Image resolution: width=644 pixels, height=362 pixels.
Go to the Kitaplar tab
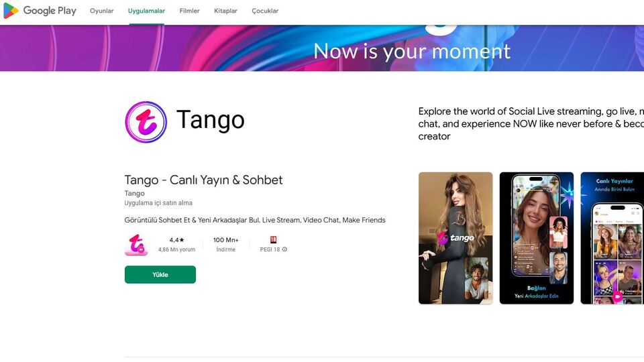click(225, 11)
